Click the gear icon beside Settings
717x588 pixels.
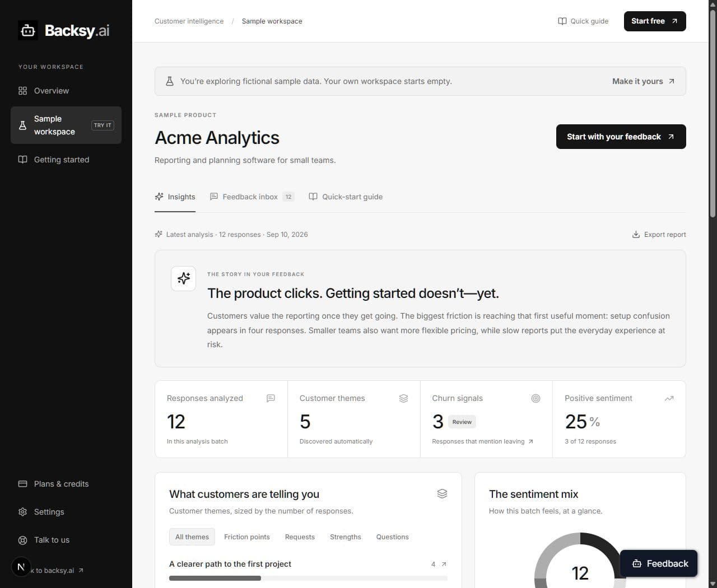click(x=22, y=512)
